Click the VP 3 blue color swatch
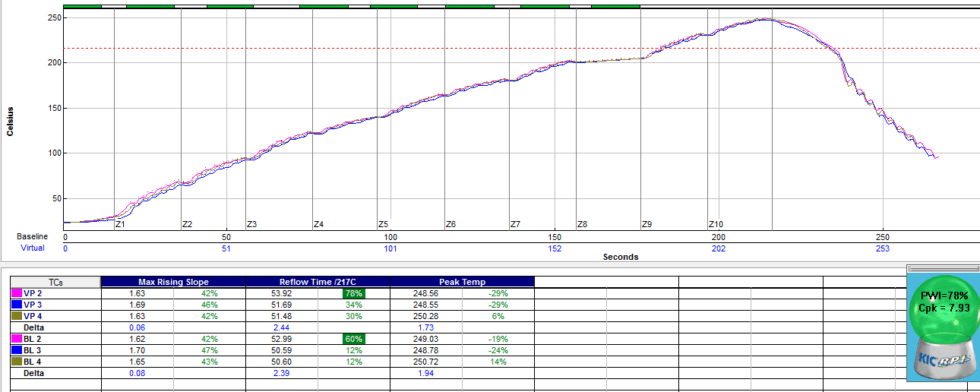 pos(16,304)
